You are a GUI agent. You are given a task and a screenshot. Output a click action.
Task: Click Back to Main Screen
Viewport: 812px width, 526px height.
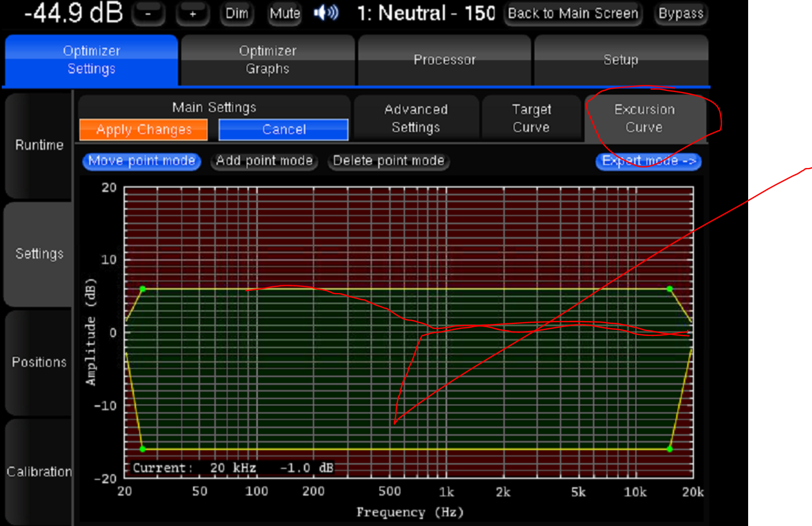[x=573, y=14]
